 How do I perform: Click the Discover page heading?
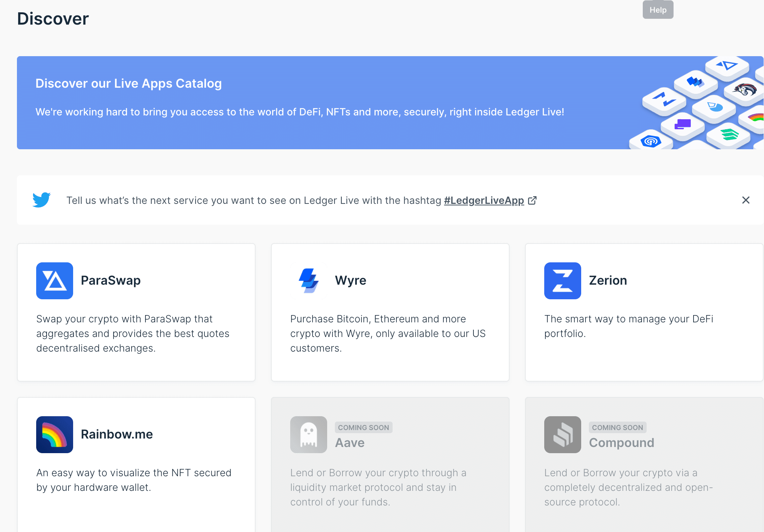point(53,19)
